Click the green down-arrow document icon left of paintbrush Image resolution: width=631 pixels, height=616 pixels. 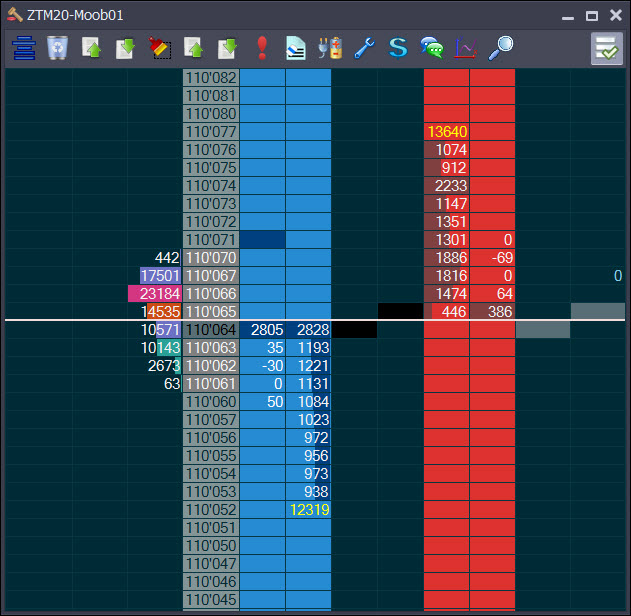[125, 47]
